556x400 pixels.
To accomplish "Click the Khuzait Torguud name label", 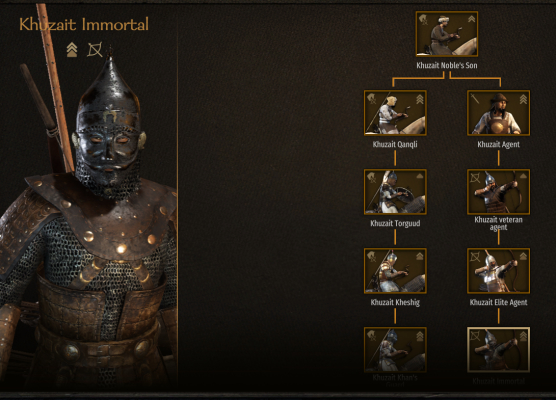I will (x=395, y=223).
